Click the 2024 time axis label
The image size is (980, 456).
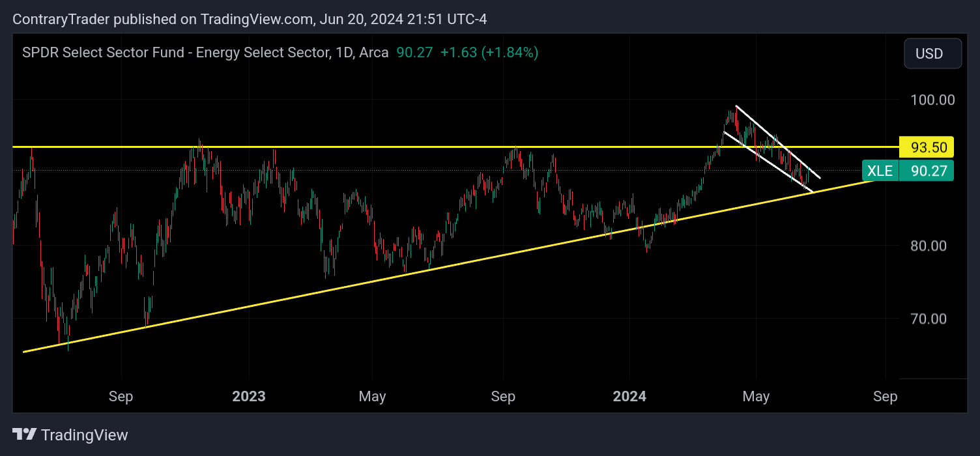click(629, 396)
